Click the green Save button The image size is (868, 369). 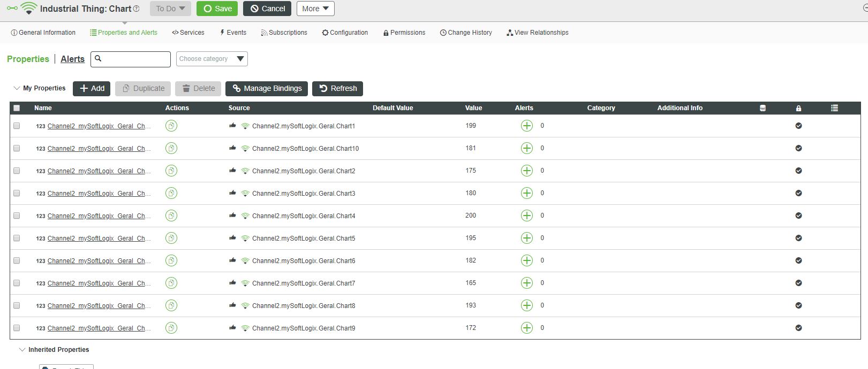point(217,9)
